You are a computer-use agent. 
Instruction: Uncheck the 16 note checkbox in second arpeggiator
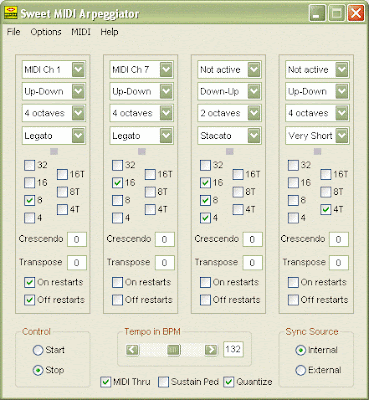[x=117, y=183]
